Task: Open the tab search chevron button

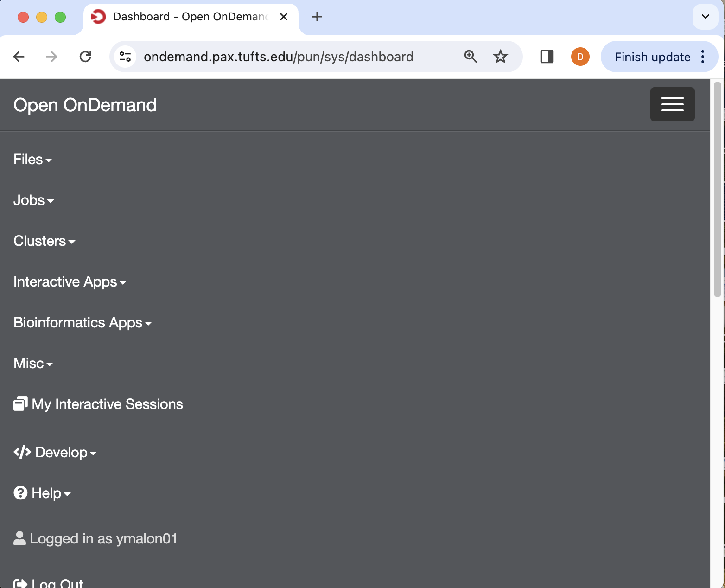Action: 705,17
